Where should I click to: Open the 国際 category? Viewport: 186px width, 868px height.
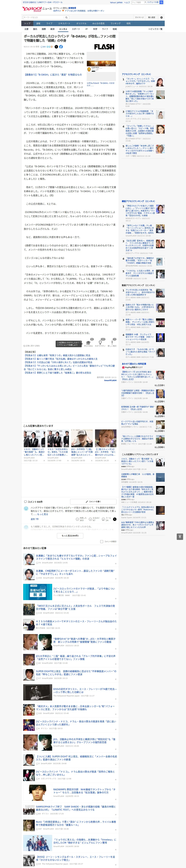44,29
